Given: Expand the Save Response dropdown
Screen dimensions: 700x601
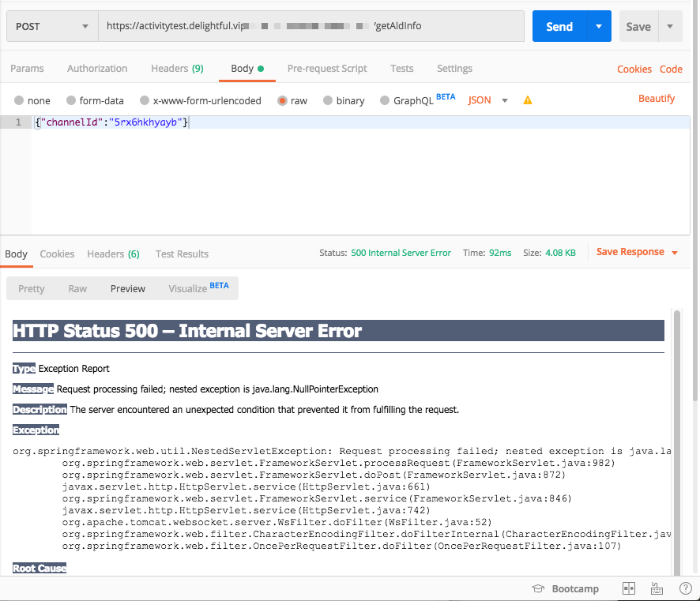Looking at the screenshot, I should [x=674, y=253].
